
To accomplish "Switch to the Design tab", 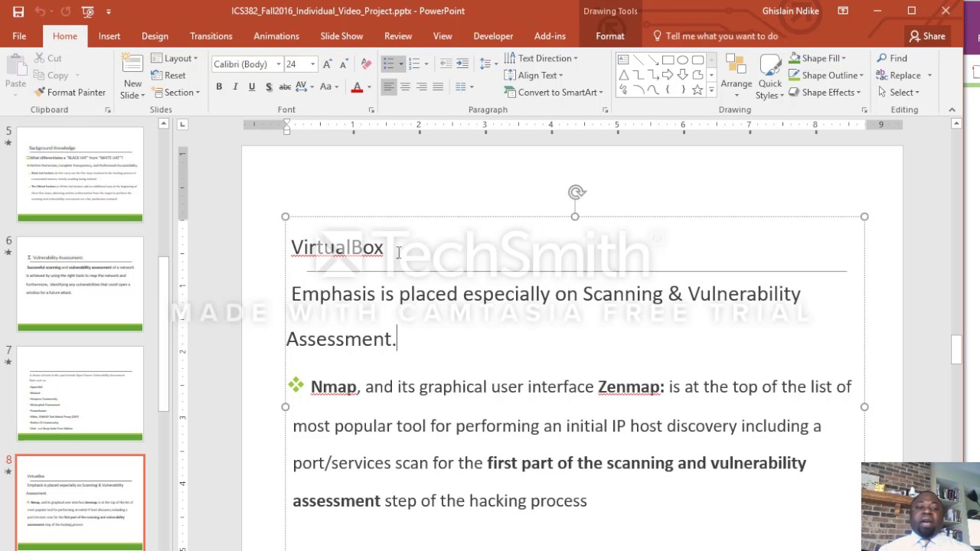I will tap(155, 36).
